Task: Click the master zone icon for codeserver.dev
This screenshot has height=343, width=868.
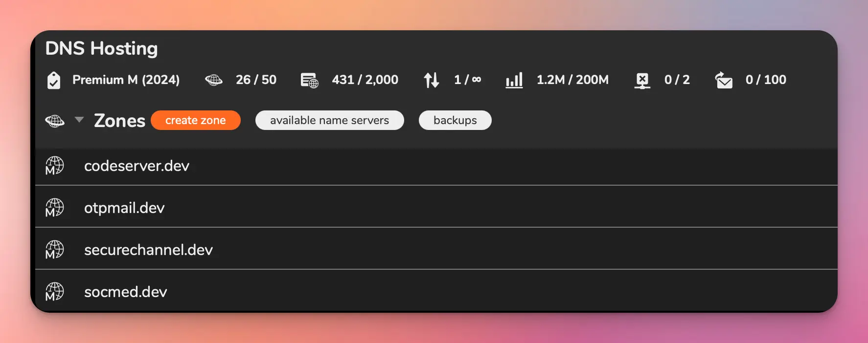Action: [54, 166]
